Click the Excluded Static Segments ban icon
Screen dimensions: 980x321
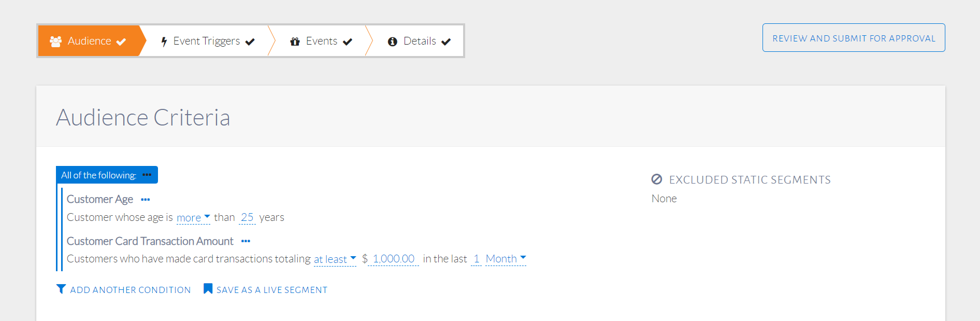point(657,179)
